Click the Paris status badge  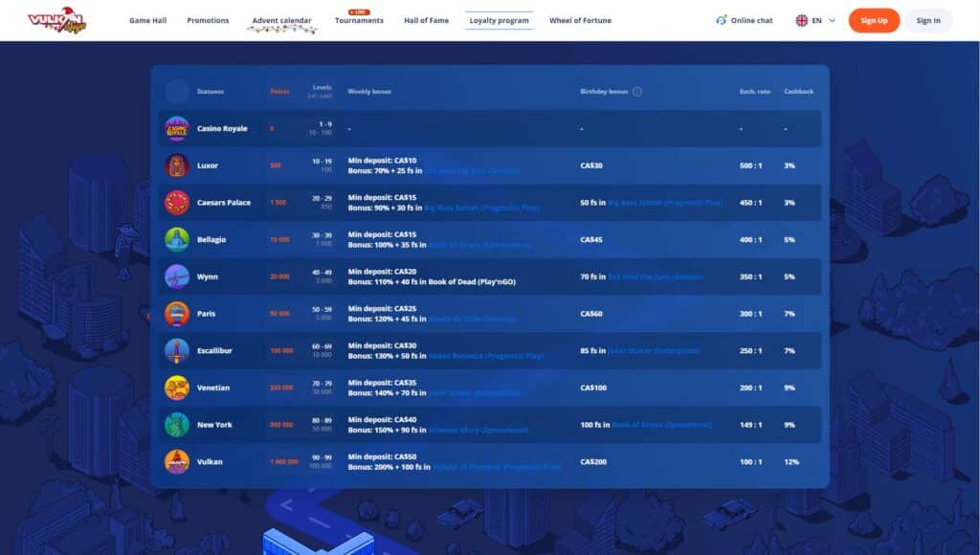pos(177,314)
